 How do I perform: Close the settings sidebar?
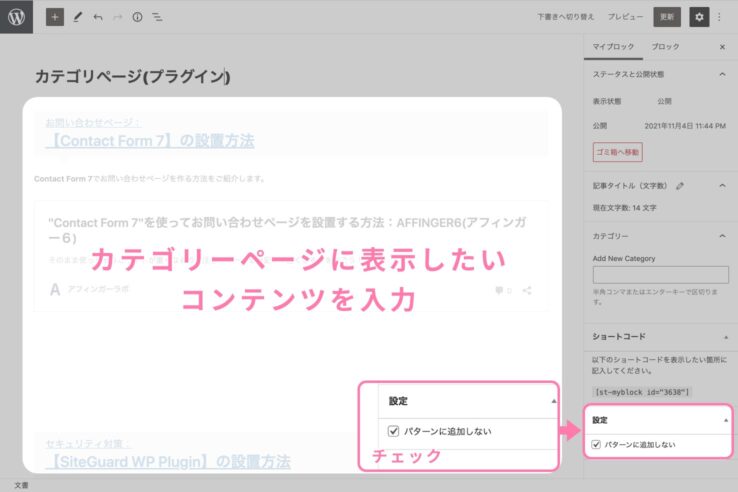722,47
